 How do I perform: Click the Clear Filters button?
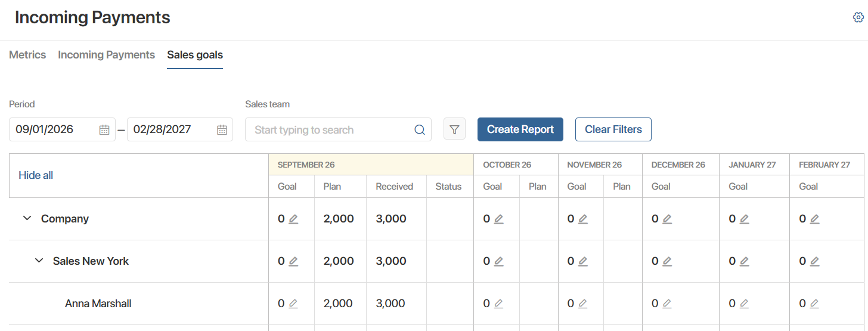(x=613, y=129)
